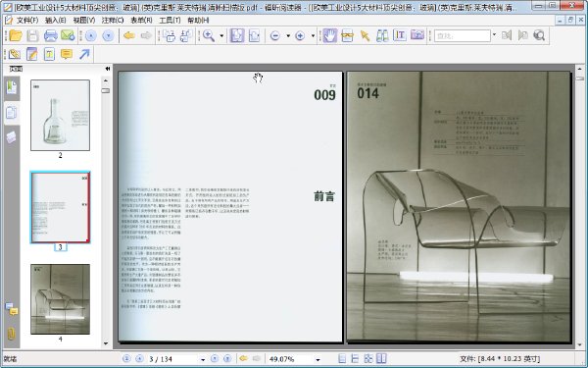Viewport: 588px width, 368px height.
Task: Click the yellow Note comment tool
Action: 67,54
